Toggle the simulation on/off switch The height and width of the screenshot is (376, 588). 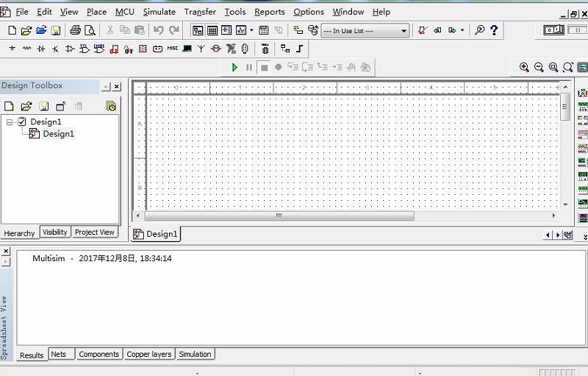pos(554,30)
